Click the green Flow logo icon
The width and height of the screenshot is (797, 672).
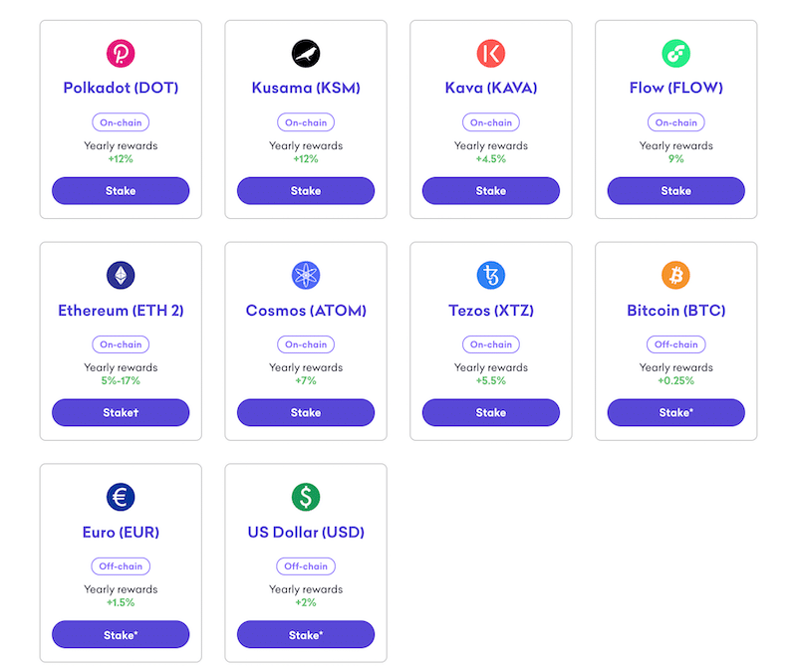675,54
